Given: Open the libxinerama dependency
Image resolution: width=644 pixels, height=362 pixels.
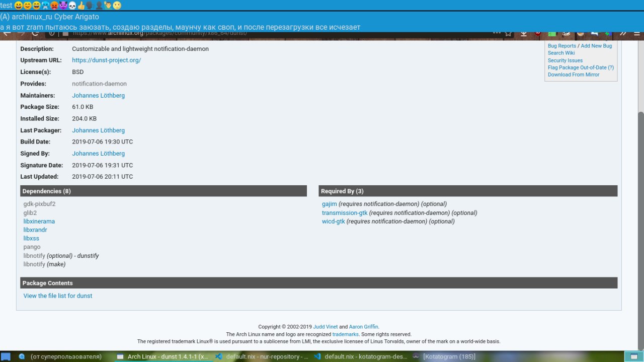Looking at the screenshot, I should 39,222.
